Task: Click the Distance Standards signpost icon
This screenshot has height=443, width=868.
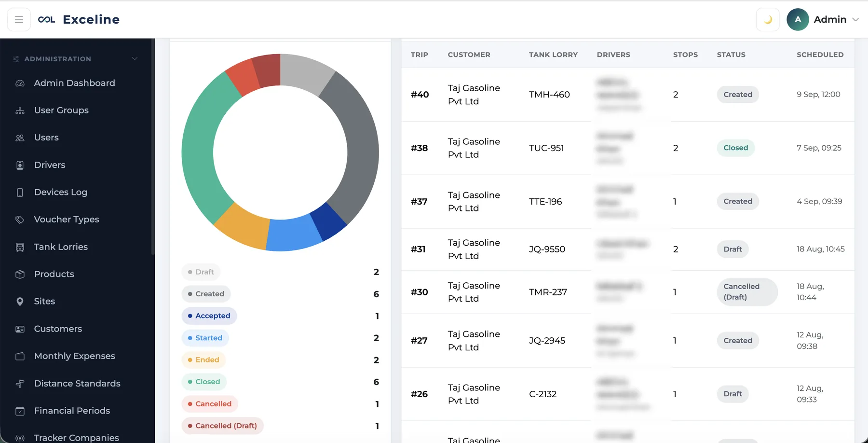Action: click(20, 384)
